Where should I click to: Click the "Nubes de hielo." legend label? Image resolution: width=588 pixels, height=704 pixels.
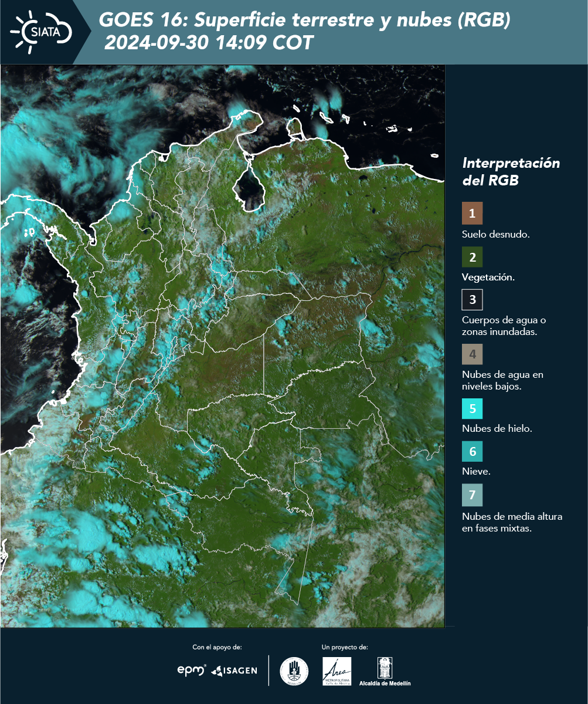pos(497,429)
